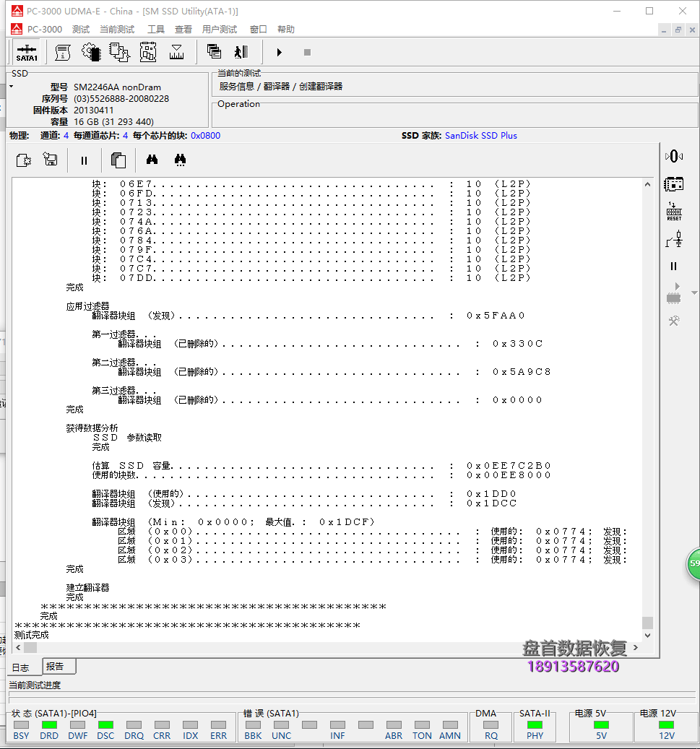Click the binoculars find-next icon with dots
This screenshot has height=749, width=700.
tap(180, 160)
